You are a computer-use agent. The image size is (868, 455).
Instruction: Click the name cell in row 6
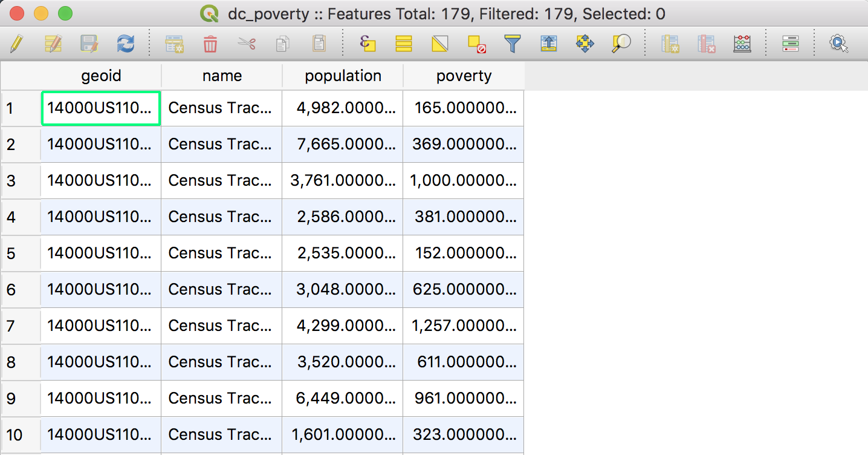tap(222, 290)
